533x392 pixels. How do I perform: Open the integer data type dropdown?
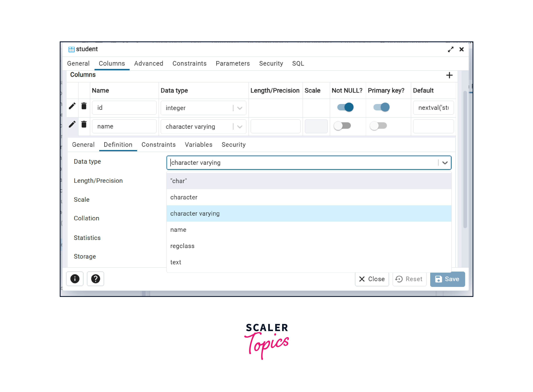point(240,108)
